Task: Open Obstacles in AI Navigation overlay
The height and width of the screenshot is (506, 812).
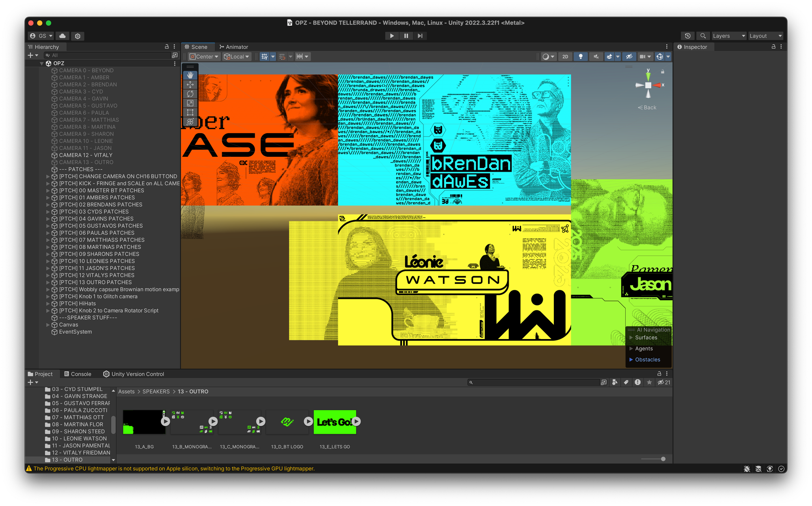Action: point(647,359)
